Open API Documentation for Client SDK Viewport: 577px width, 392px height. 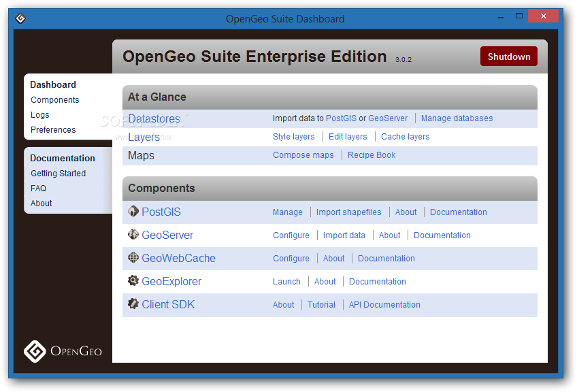pos(384,305)
